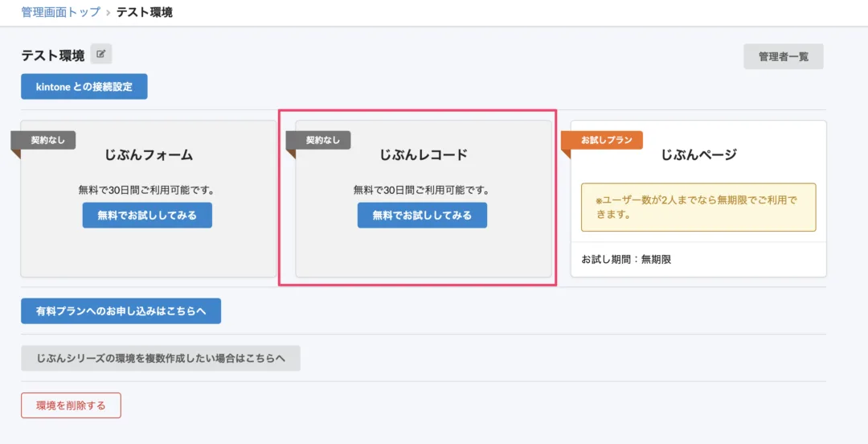Click 無料で30日間ご利用可能です text in じぶんレコード
This screenshot has width=868, height=444.
[421, 190]
